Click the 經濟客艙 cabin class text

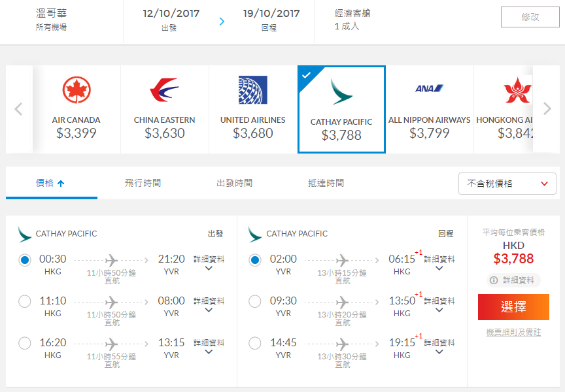(x=352, y=13)
